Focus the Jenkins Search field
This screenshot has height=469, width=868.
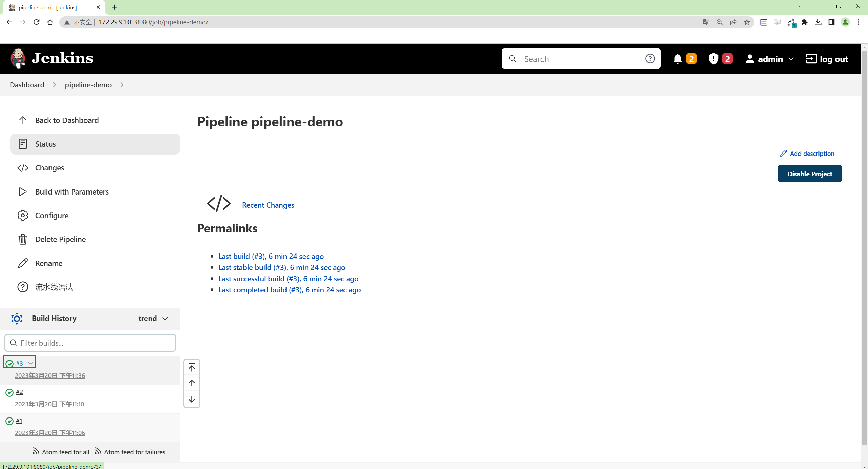pos(581,59)
